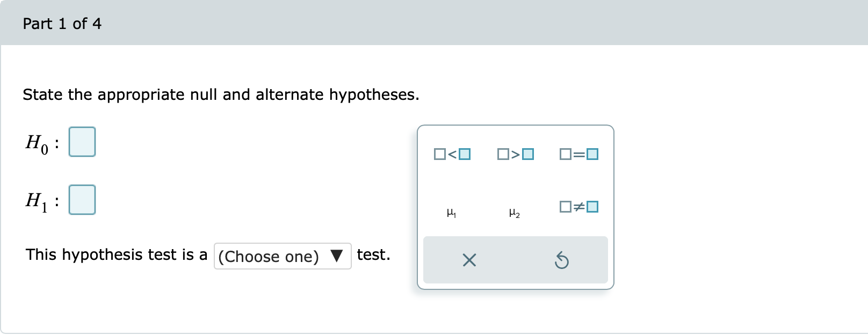Screen dimensions: 868x335
Task: Click the teal right box in equals template
Action: coord(592,155)
